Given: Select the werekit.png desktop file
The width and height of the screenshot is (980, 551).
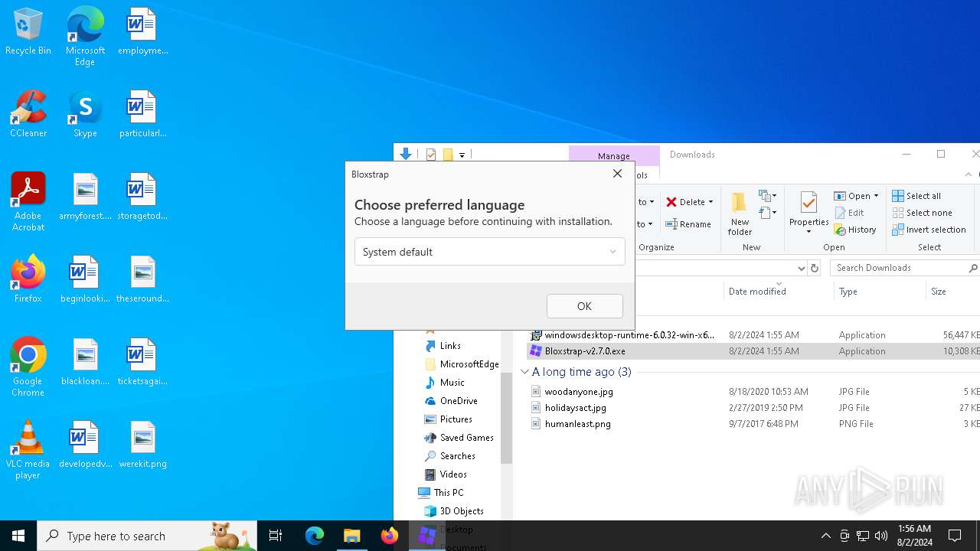Looking at the screenshot, I should 142,445.
